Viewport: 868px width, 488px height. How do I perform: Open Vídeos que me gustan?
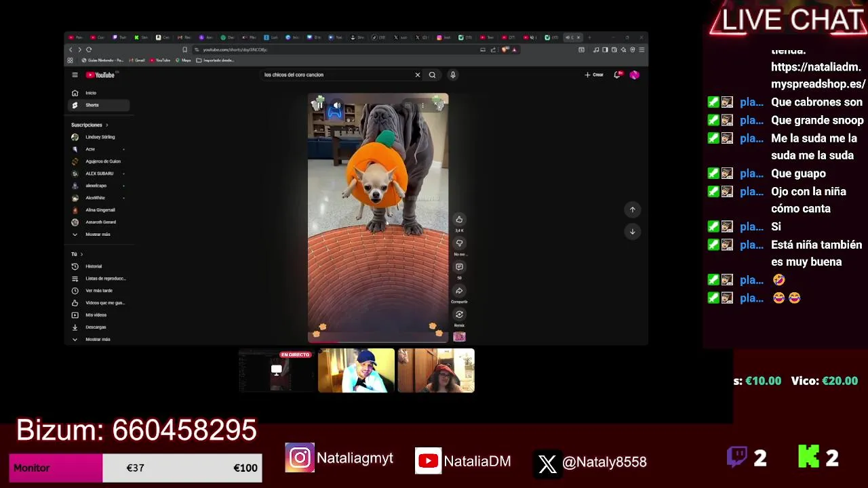click(x=98, y=303)
